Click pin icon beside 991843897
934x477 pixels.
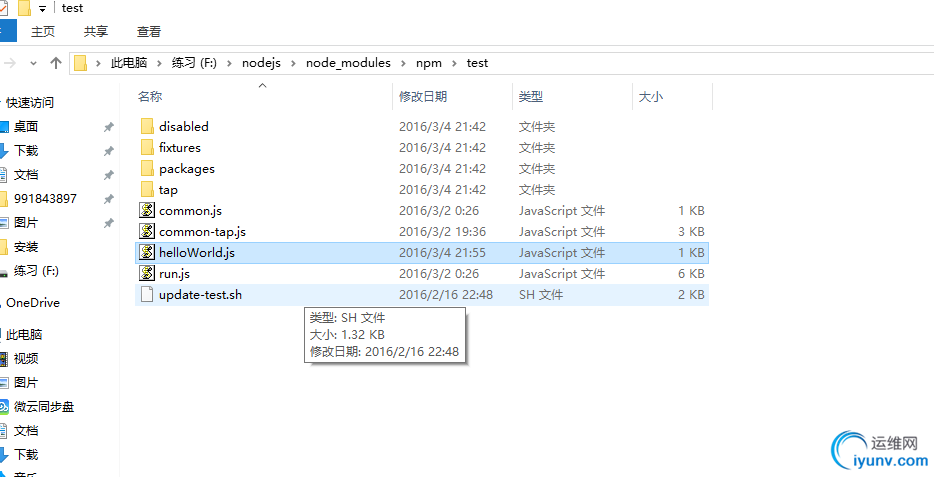[x=108, y=199]
